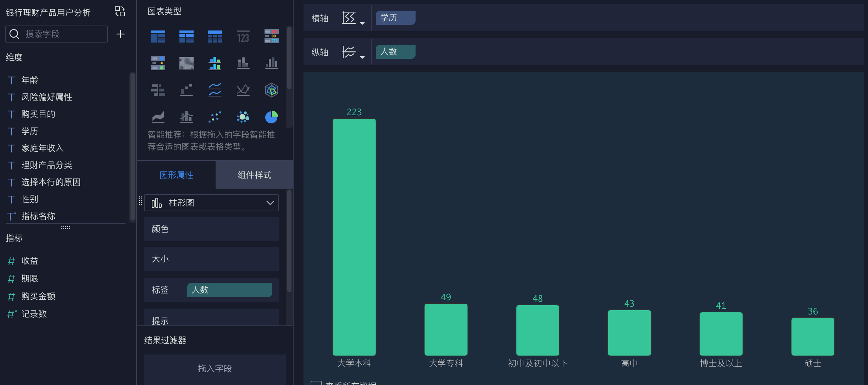868x385 pixels.
Task: Click the 学历 pill in 横轴
Action: coord(395,18)
